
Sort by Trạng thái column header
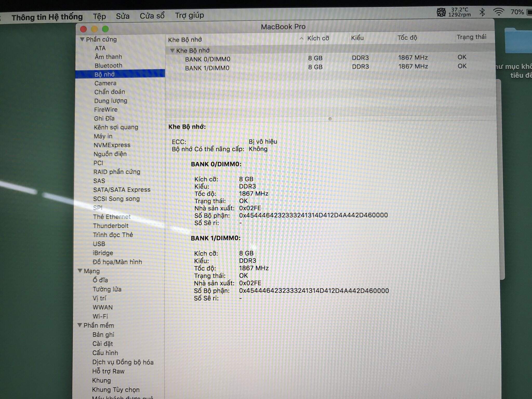471,37
